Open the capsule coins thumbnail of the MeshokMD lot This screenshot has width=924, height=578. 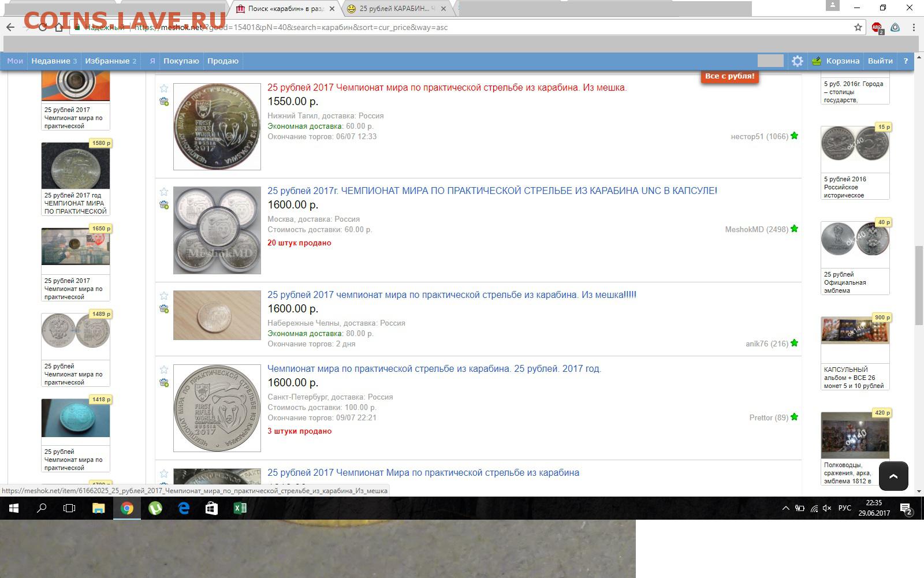[x=217, y=230]
